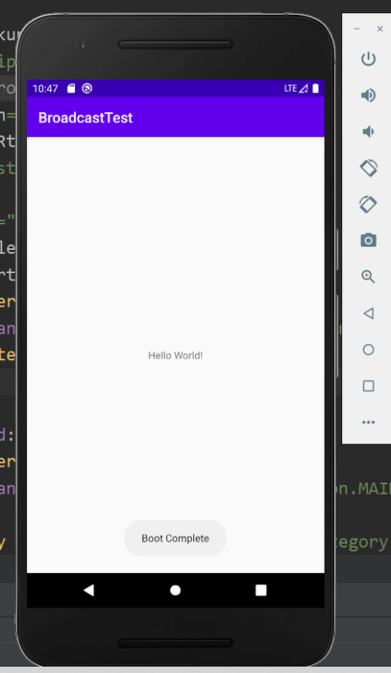The height and width of the screenshot is (673, 391).
Task: Click the emulator sidebar Home circle
Action: click(x=368, y=349)
